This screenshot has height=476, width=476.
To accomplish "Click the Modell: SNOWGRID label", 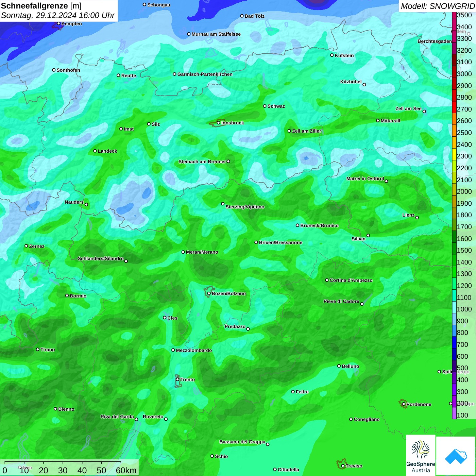I will 438,6.
